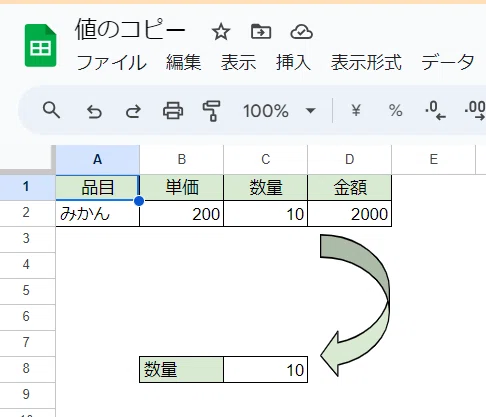Click the undo arrow icon
Viewport: 486px width, 417px height.
click(x=94, y=111)
